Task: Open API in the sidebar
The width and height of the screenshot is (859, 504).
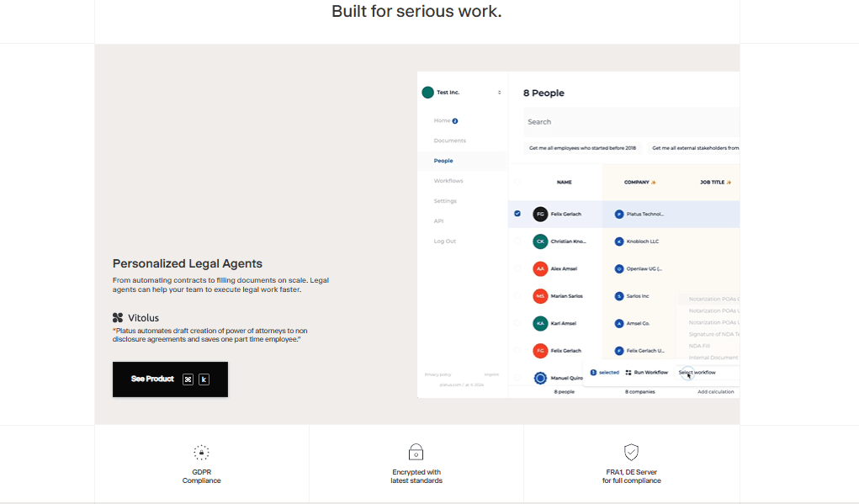Action: click(438, 221)
